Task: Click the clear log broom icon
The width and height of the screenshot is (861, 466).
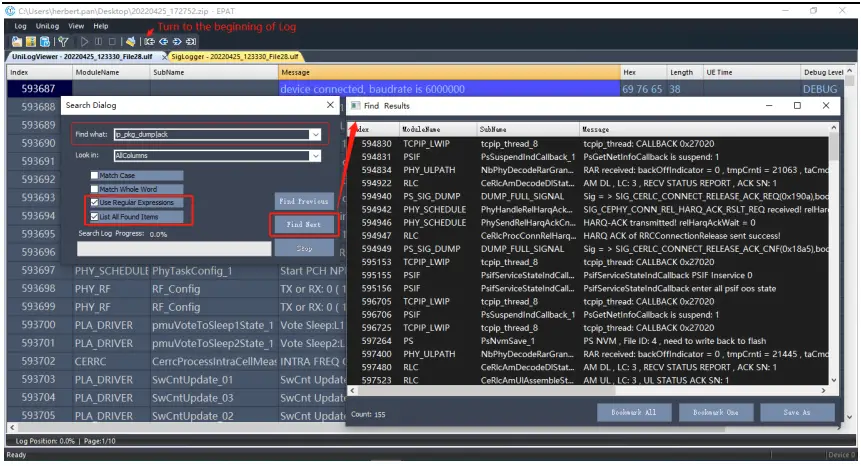Action: 130,42
